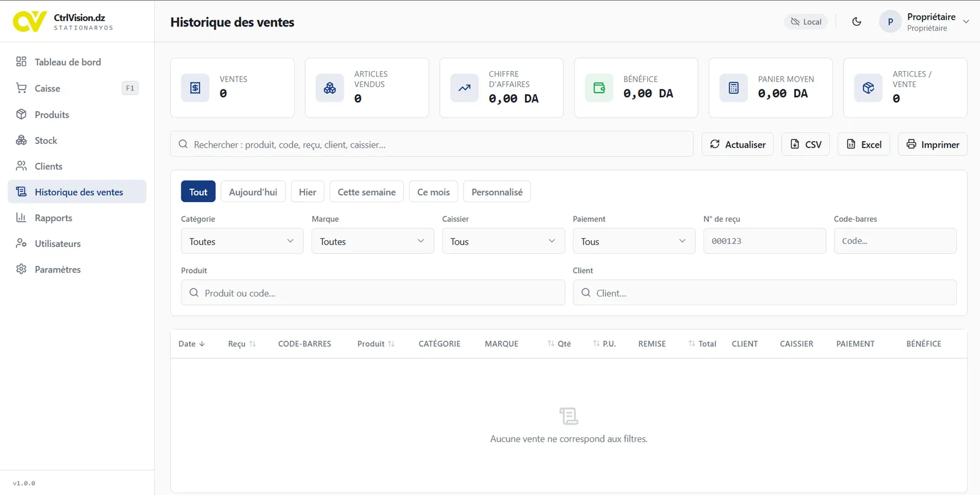The image size is (980, 495).
Task: Click the N° de reçu input field
Action: pos(764,241)
